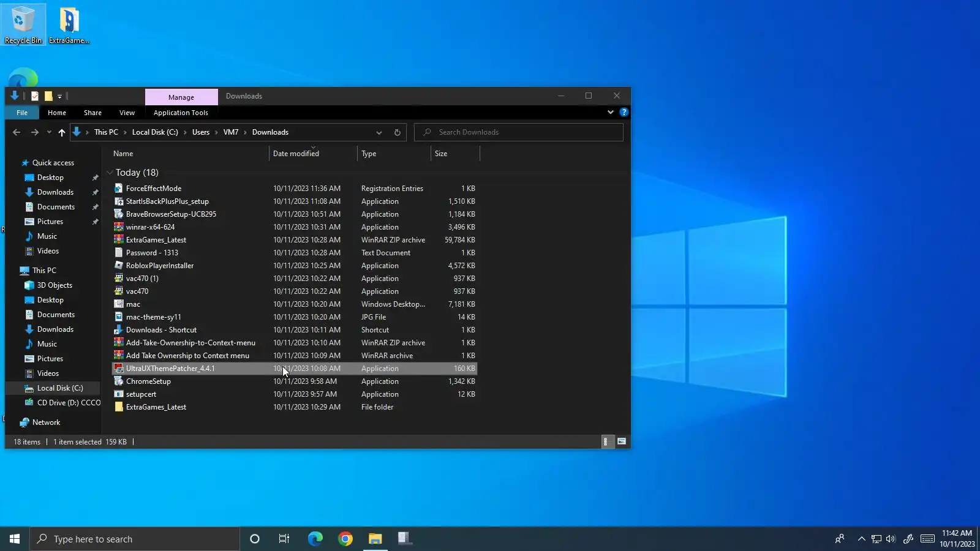Open Task View from the taskbar
Image resolution: width=980 pixels, height=551 pixels.
coord(284,539)
